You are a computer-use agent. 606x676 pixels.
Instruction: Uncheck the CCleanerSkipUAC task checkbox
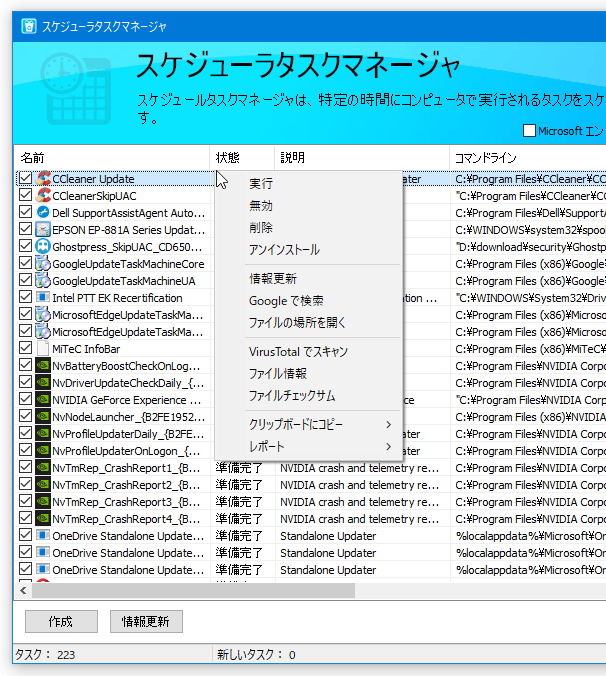point(25,195)
